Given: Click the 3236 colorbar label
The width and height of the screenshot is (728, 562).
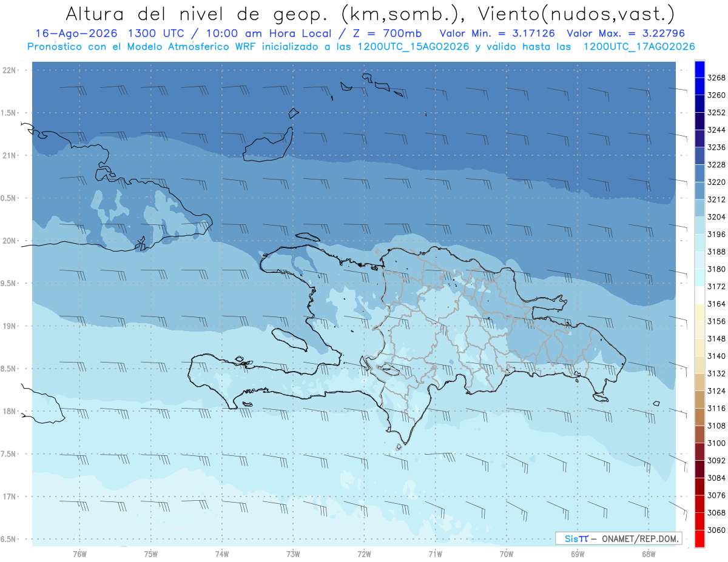Looking at the screenshot, I should (716, 147).
